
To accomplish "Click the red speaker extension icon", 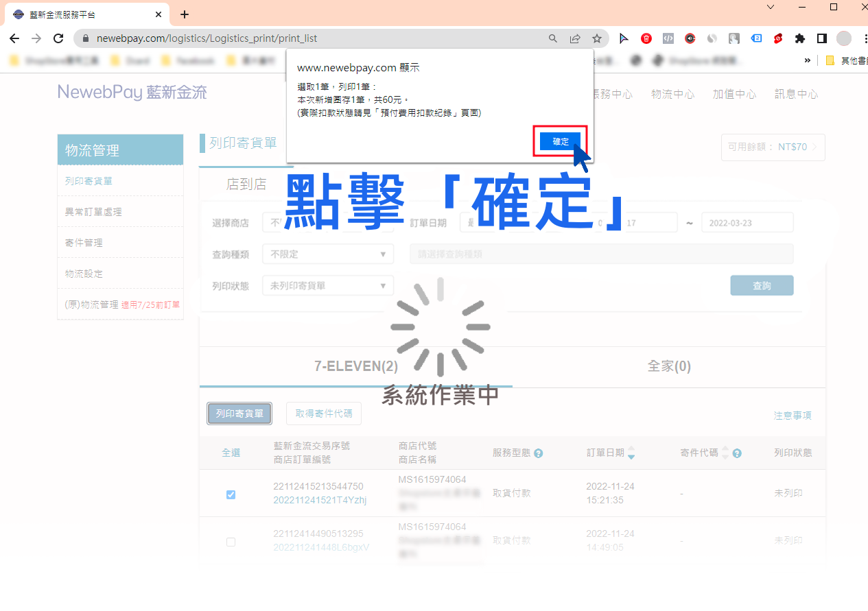I will point(690,38).
